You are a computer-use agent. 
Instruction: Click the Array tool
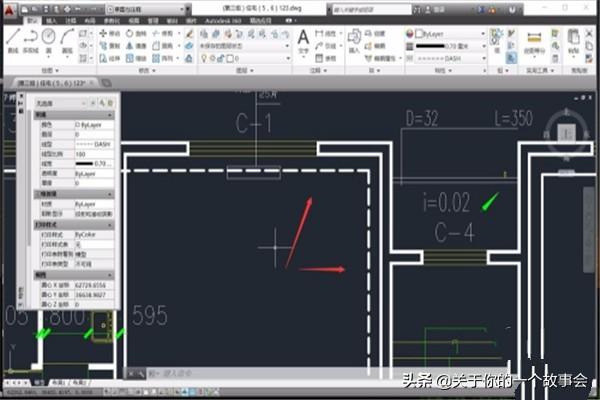point(163,59)
